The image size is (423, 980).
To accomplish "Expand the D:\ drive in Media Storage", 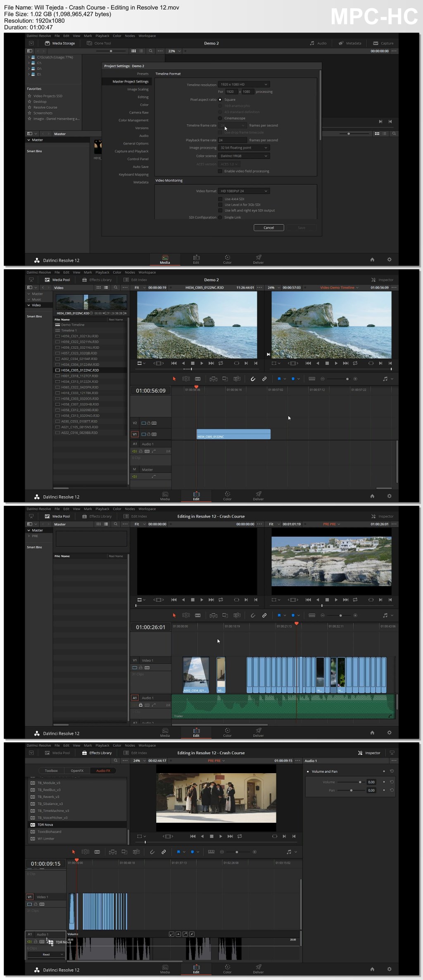I will pos(29,69).
